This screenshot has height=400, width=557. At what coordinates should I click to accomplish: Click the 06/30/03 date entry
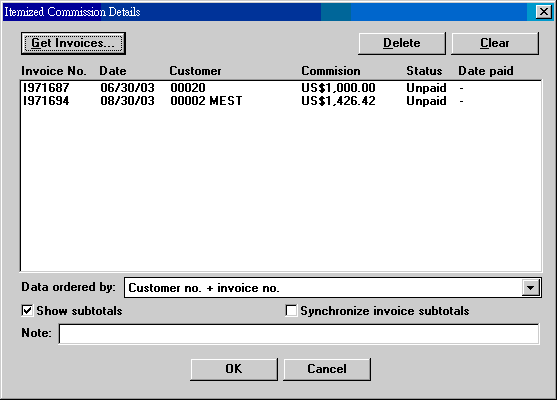pos(127,88)
